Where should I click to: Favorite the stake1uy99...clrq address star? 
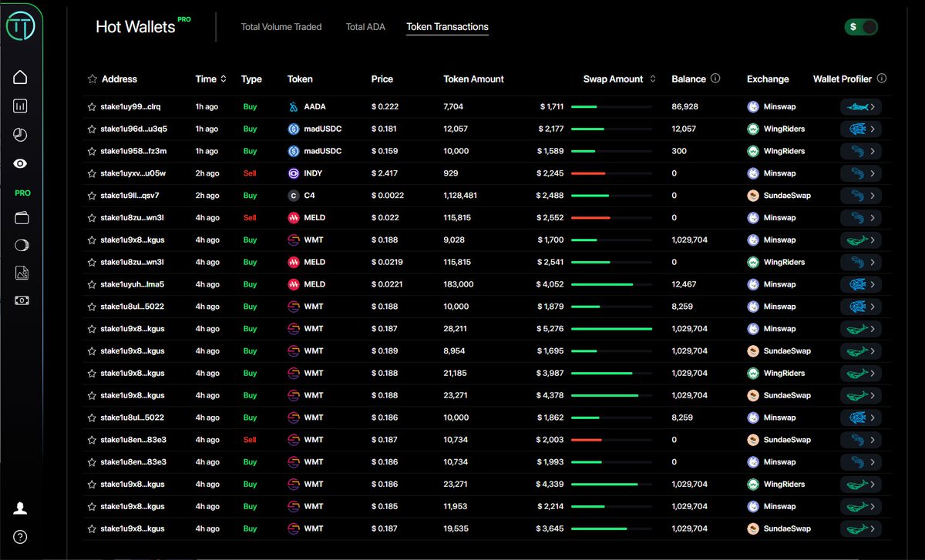tap(92, 107)
